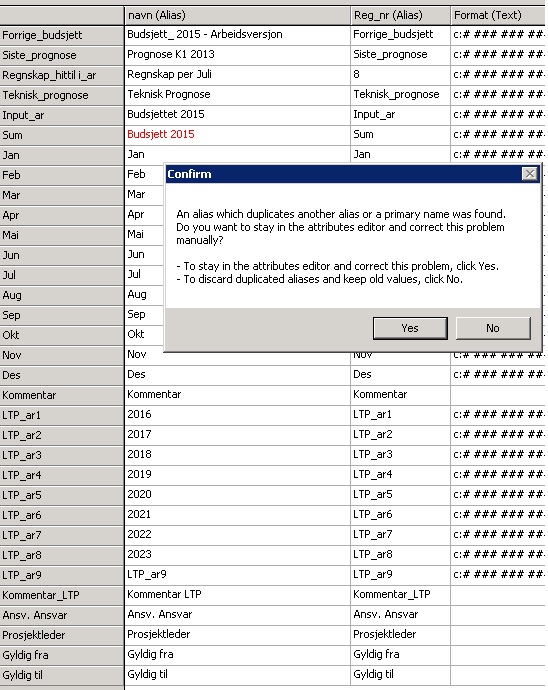548x690 pixels.
Task: Click the LTP_ar7 Reg_nr alias cell
Action: tap(401, 535)
